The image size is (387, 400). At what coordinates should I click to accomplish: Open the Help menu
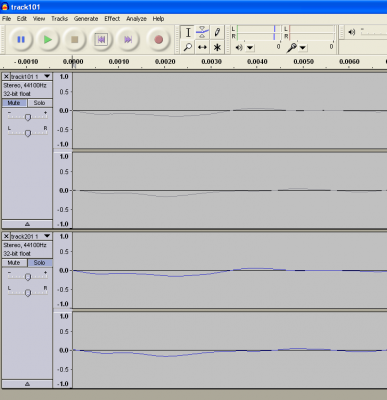click(158, 19)
